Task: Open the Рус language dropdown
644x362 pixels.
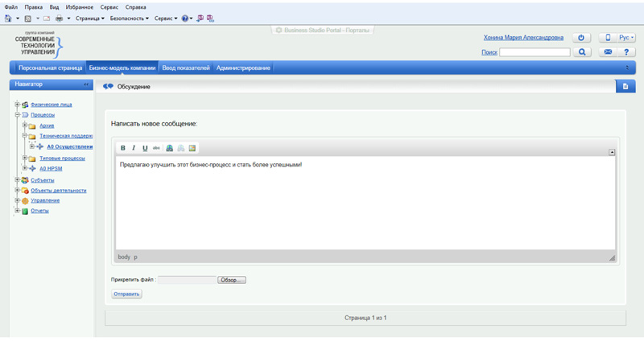Action: point(626,38)
